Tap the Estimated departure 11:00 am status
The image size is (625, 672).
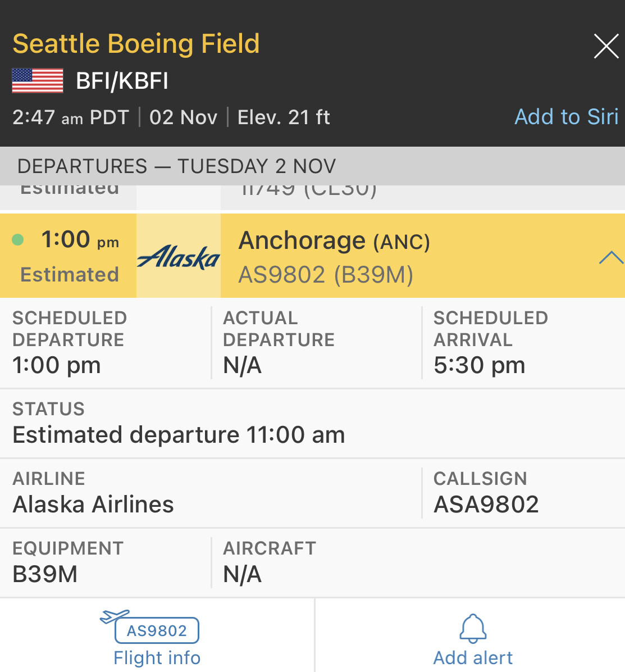pos(179,434)
